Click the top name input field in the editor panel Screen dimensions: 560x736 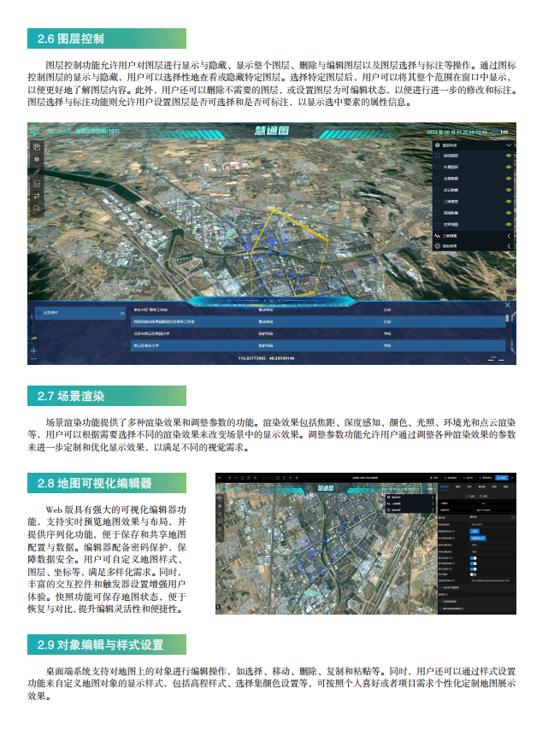(x=484, y=503)
